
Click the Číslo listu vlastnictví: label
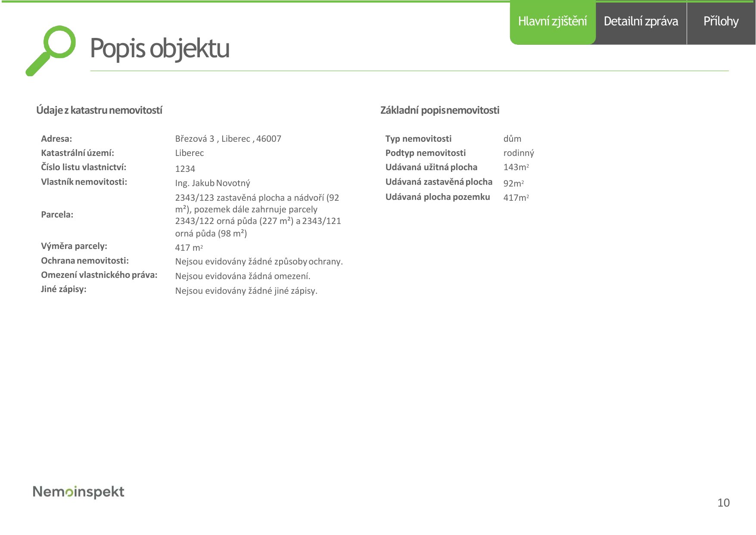pyautogui.click(x=84, y=167)
